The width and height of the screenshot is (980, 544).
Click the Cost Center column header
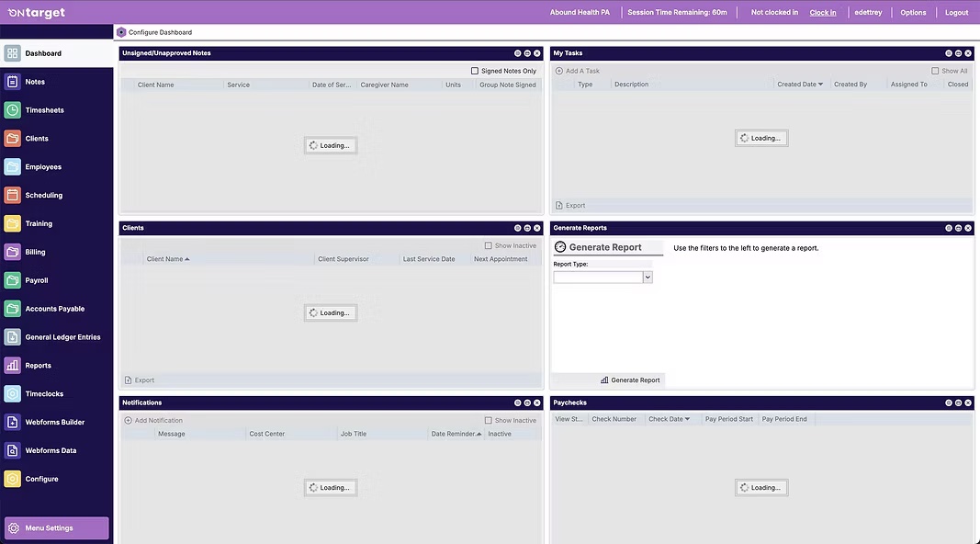click(267, 434)
